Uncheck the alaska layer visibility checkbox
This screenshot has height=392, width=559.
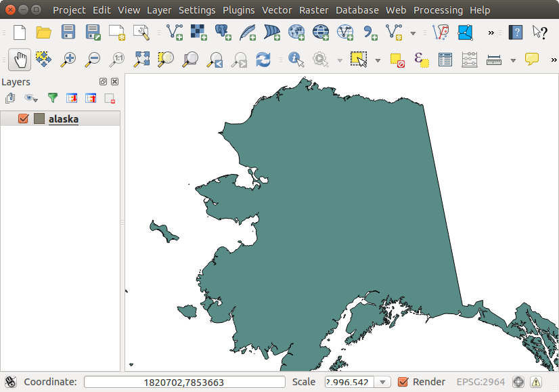[23, 119]
